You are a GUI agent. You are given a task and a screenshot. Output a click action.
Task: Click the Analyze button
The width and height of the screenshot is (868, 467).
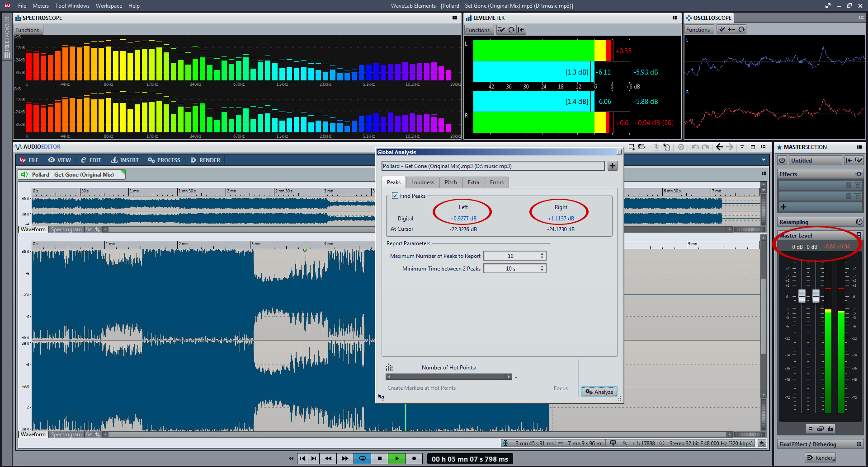point(599,392)
